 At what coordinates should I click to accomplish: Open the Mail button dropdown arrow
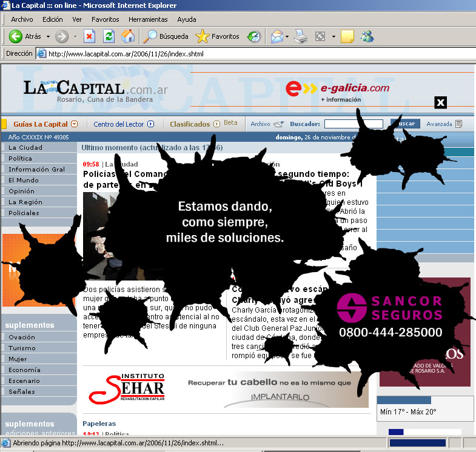(287, 37)
